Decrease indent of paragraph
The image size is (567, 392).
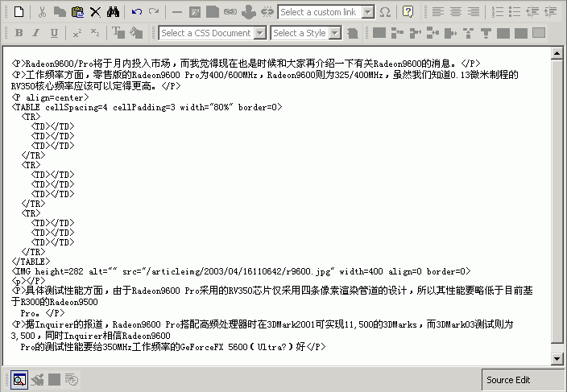point(532,12)
